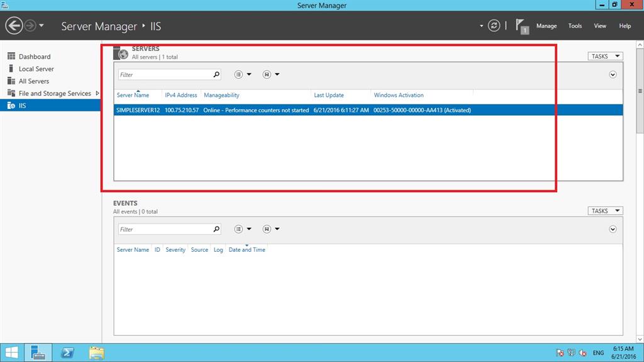Open dropdown arrow left of refresh icon
644x362 pixels.
481,26
